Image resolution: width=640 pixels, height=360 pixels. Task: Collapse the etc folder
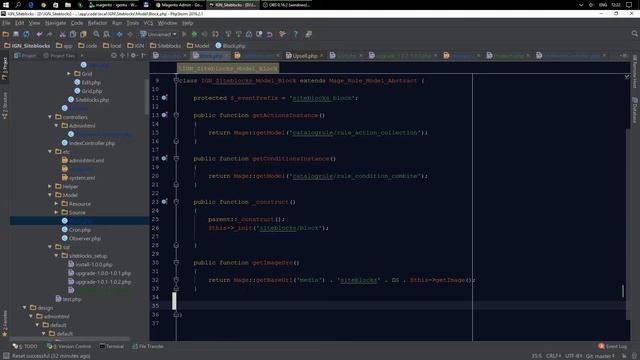tap(50, 152)
